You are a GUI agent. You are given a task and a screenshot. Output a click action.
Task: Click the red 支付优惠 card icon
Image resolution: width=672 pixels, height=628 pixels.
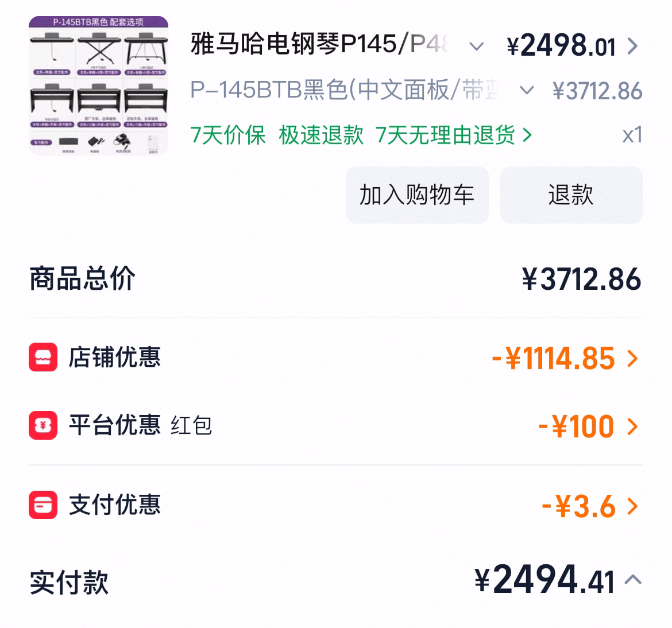pos(43,505)
